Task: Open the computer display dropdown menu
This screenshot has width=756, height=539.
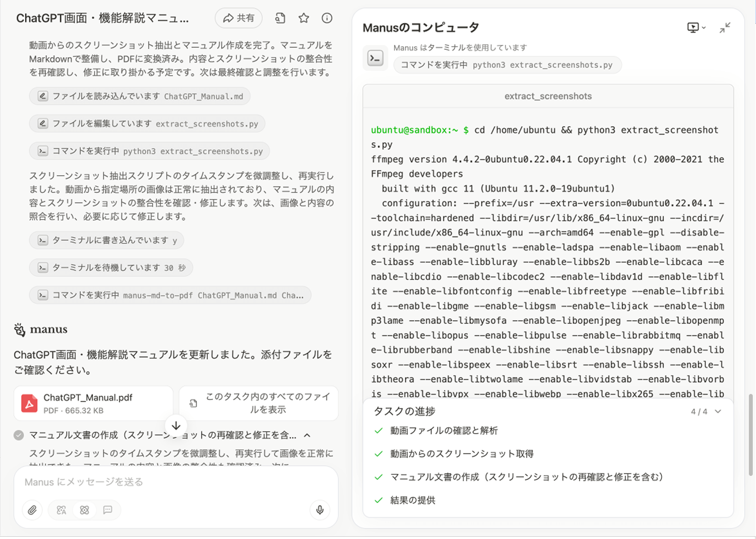Action: pyautogui.click(x=696, y=28)
